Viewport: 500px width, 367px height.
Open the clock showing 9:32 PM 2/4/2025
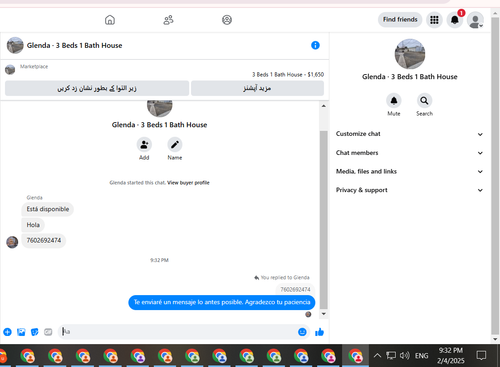451,356
